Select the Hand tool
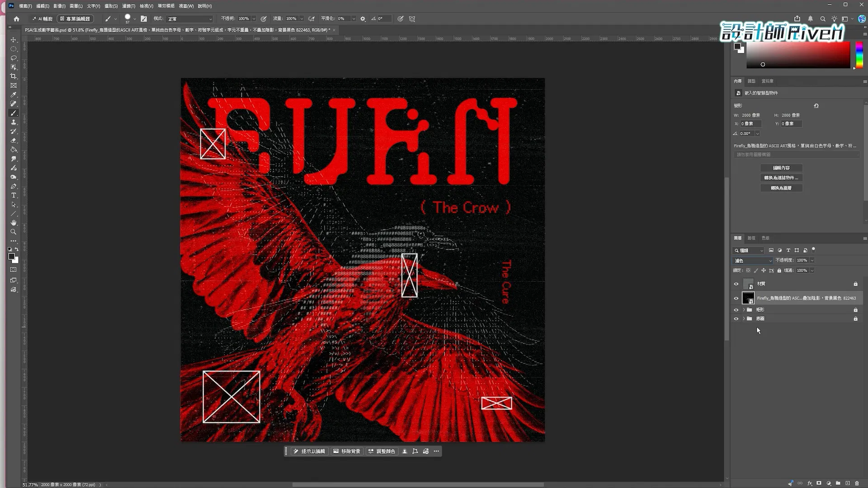 tap(13, 223)
